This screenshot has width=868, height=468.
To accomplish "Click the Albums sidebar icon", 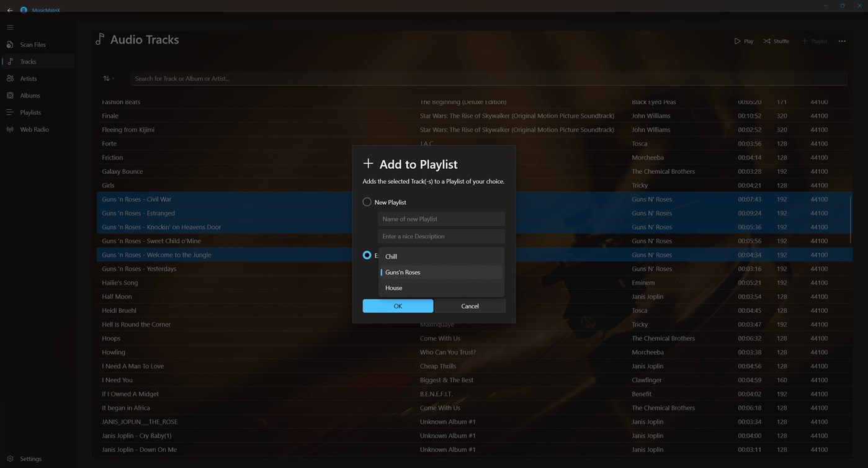I will [x=10, y=96].
